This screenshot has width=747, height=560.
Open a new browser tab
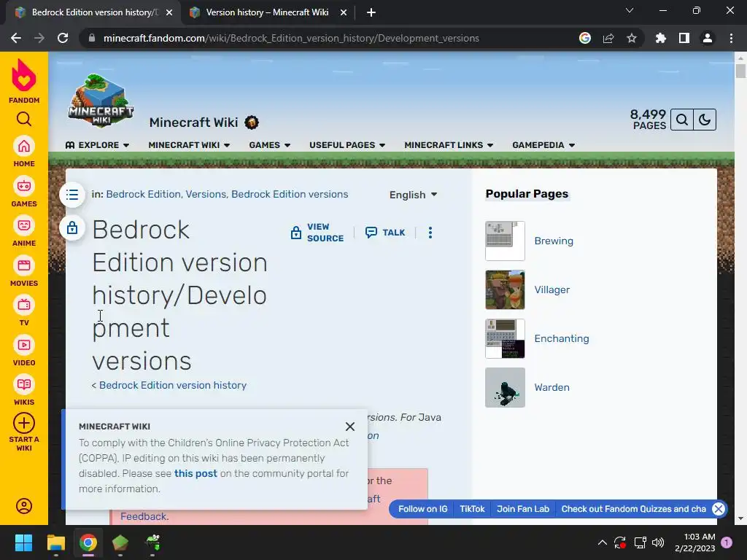[371, 12]
